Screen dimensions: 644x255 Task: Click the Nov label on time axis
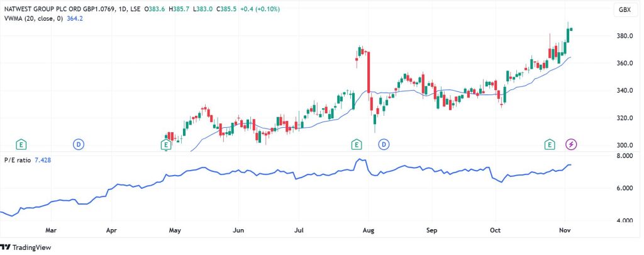coord(565,230)
